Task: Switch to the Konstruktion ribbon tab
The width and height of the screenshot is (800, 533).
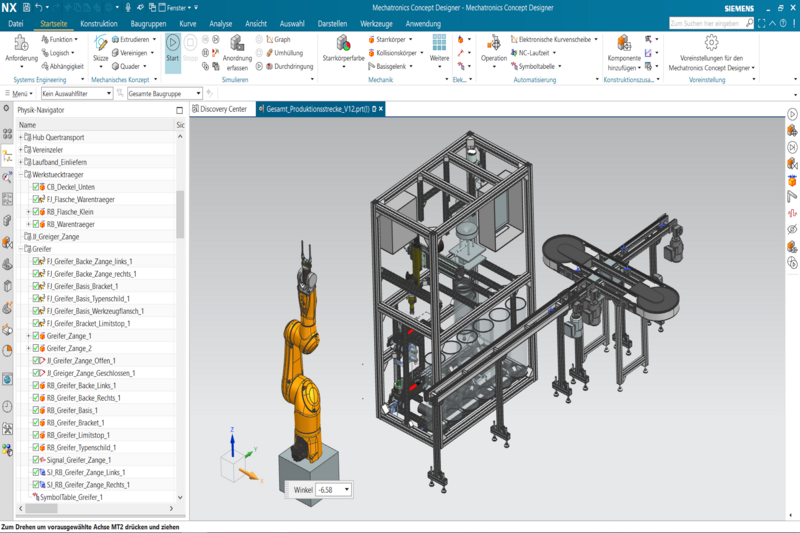Action: click(x=99, y=23)
